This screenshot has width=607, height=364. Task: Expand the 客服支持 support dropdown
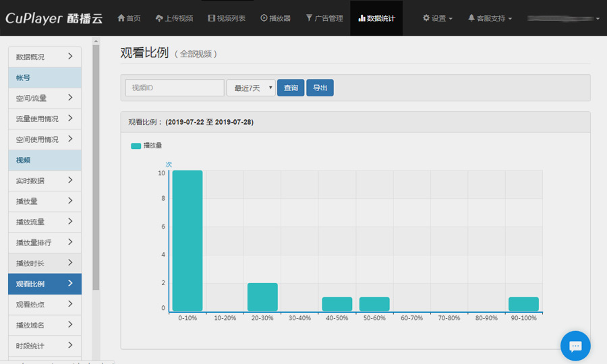pos(490,18)
